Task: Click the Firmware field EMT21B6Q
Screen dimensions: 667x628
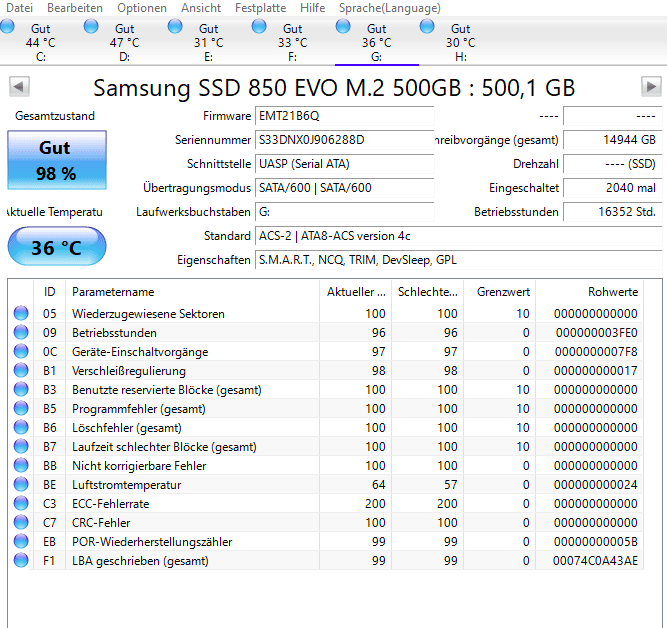Action: coord(345,116)
